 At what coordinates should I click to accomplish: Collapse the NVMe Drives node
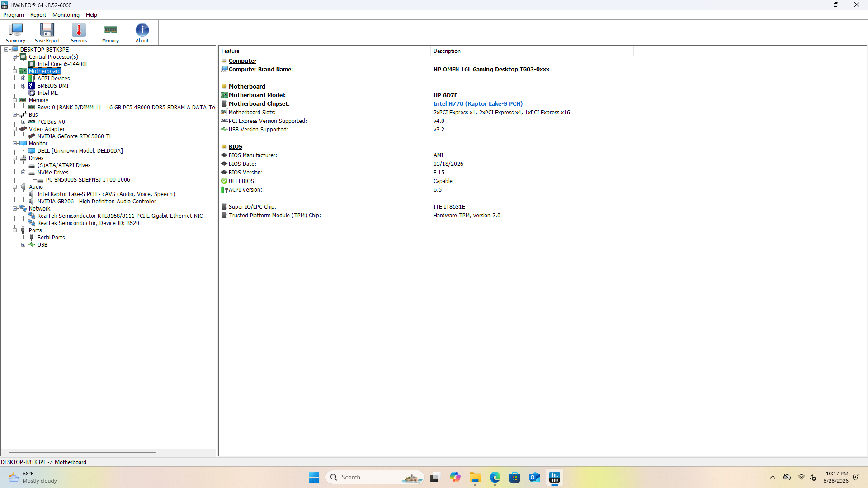point(24,173)
